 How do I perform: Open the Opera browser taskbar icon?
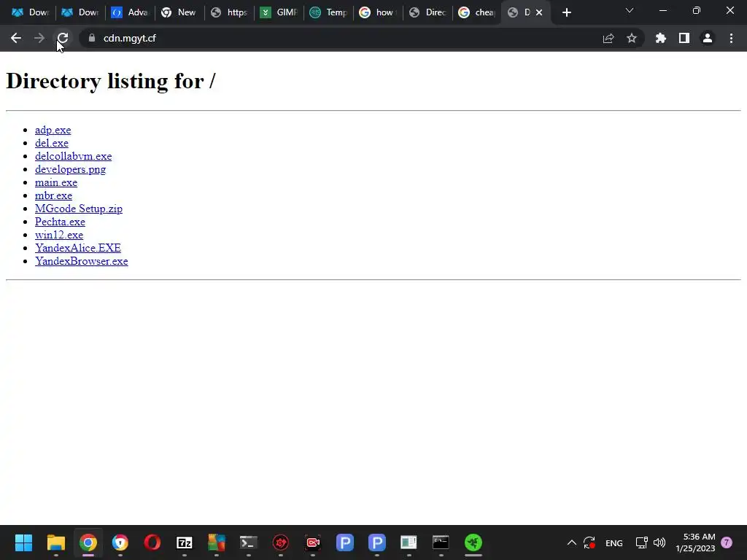(x=152, y=542)
